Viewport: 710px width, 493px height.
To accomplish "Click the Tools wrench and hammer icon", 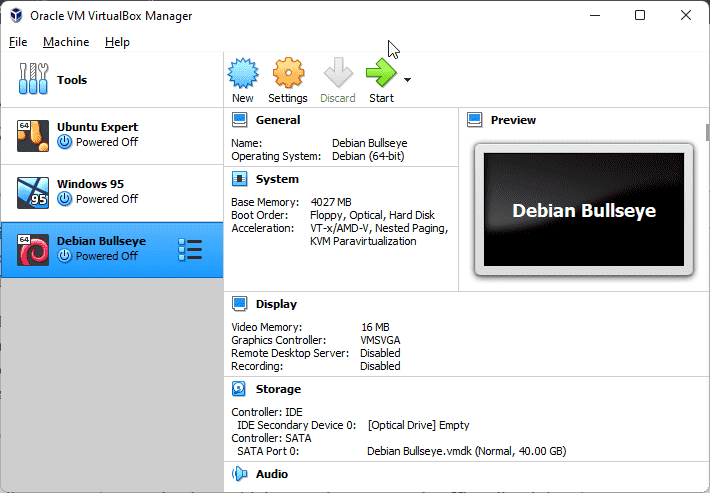I will [34, 80].
